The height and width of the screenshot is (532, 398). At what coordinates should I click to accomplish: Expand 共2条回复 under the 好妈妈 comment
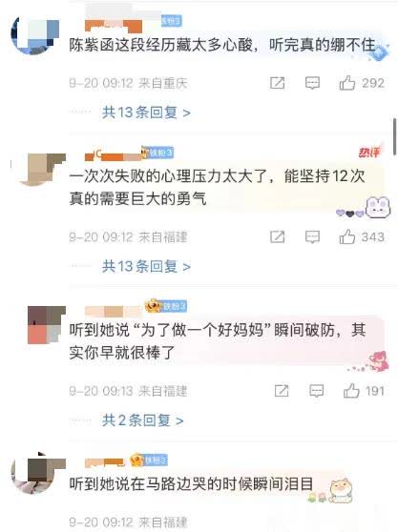[143, 420]
